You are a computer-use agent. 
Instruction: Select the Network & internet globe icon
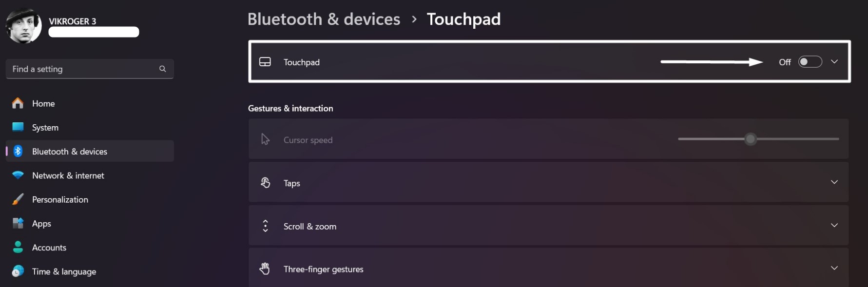tap(18, 175)
